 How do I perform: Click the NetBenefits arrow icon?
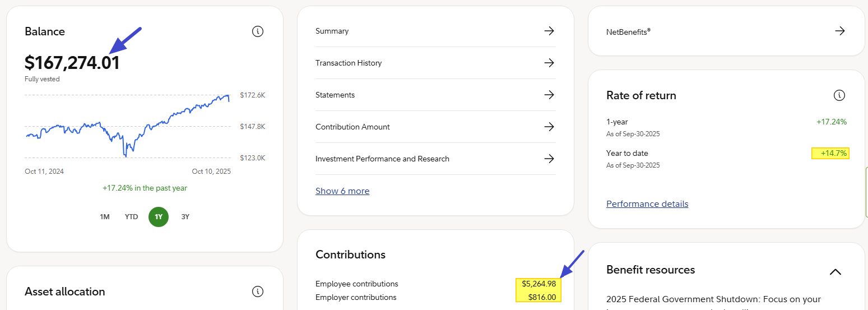pos(839,31)
